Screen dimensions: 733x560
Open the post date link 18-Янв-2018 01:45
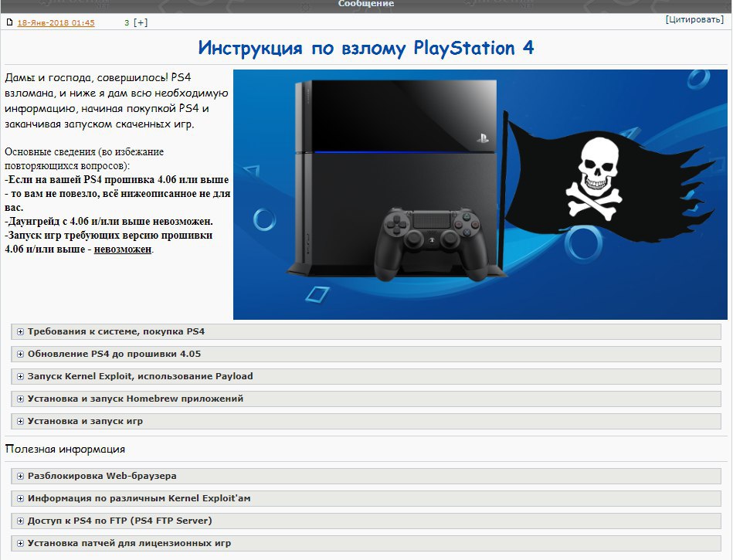click(56, 22)
